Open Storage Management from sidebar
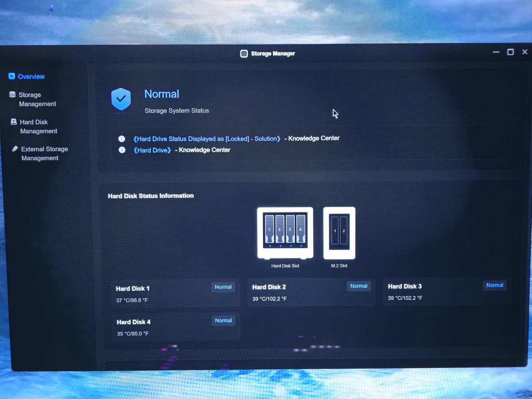This screenshot has height=399, width=532. [33, 99]
